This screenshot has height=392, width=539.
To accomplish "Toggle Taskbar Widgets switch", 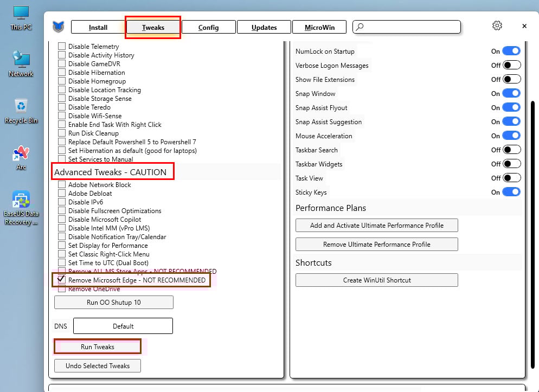I will [511, 164].
